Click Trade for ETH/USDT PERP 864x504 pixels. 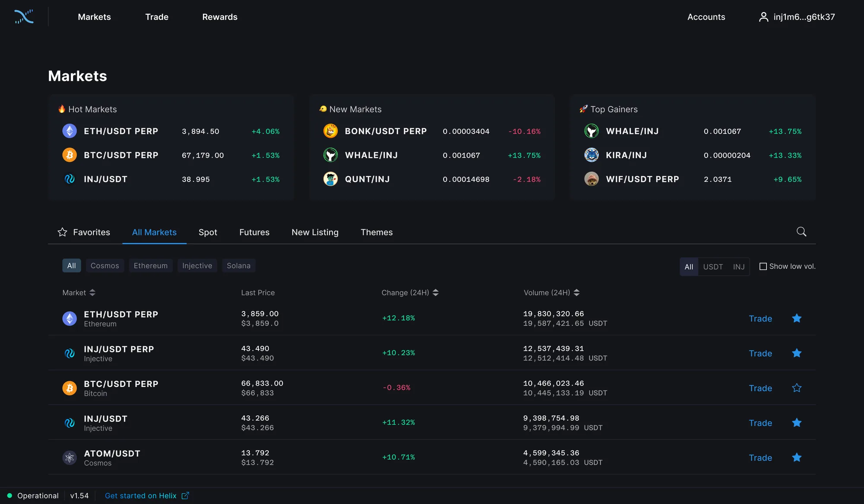(x=760, y=319)
